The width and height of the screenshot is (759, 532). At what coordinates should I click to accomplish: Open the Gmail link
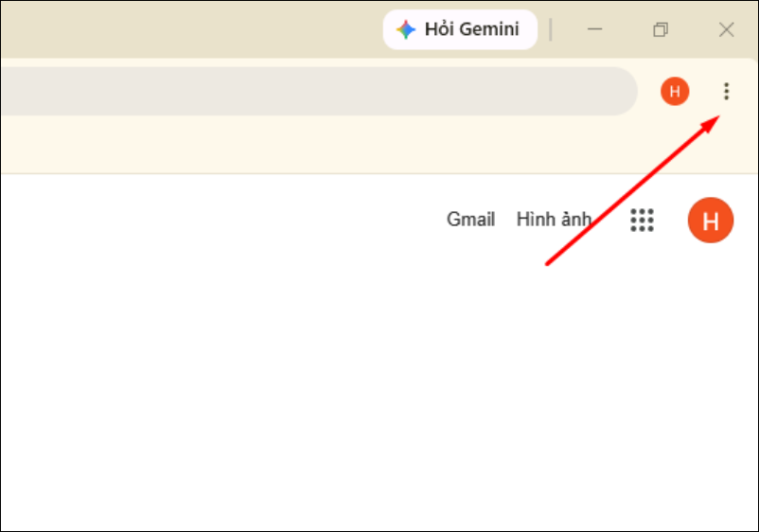pos(470,220)
